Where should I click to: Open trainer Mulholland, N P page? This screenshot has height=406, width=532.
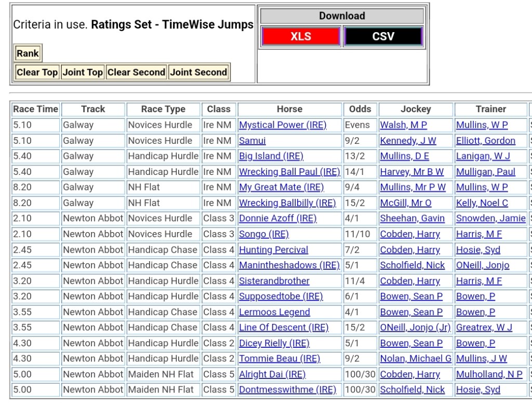coord(489,374)
